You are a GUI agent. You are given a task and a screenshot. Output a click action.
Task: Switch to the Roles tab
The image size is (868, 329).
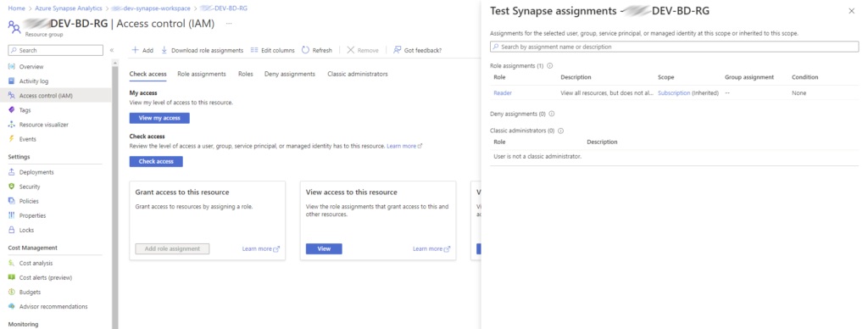246,74
